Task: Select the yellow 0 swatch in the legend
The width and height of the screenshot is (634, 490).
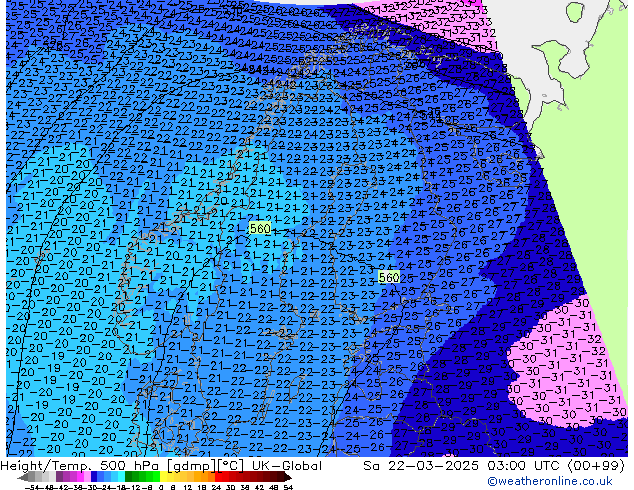Action: click(x=163, y=477)
